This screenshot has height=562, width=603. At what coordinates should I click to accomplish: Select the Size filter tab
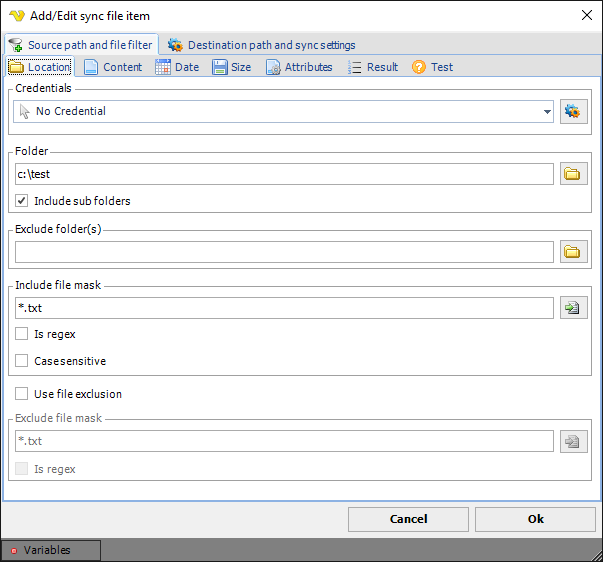pos(232,67)
